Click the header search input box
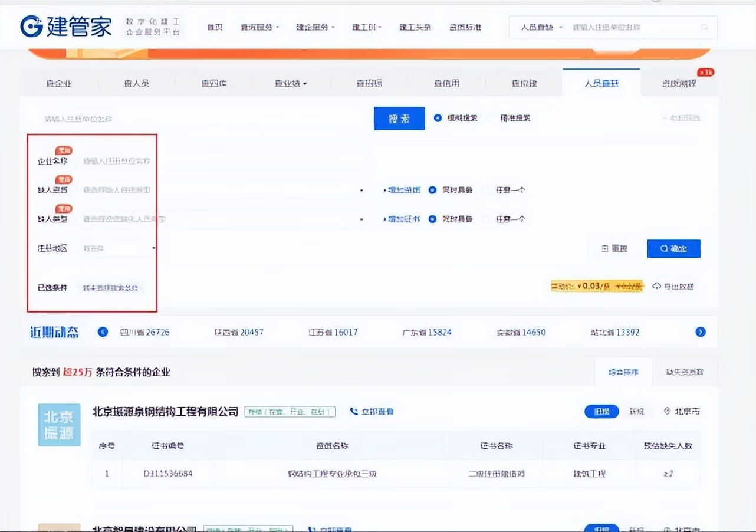Screen dimensions: 756x532 tap(636, 28)
